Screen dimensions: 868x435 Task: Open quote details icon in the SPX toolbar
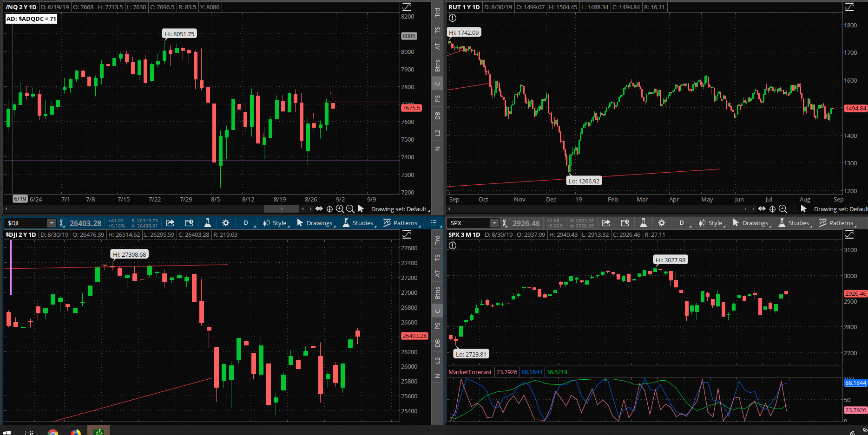[x=625, y=223]
